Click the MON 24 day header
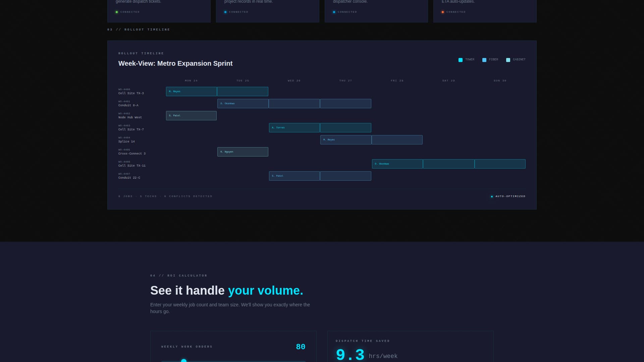This screenshot has width=644, height=362. [191, 81]
